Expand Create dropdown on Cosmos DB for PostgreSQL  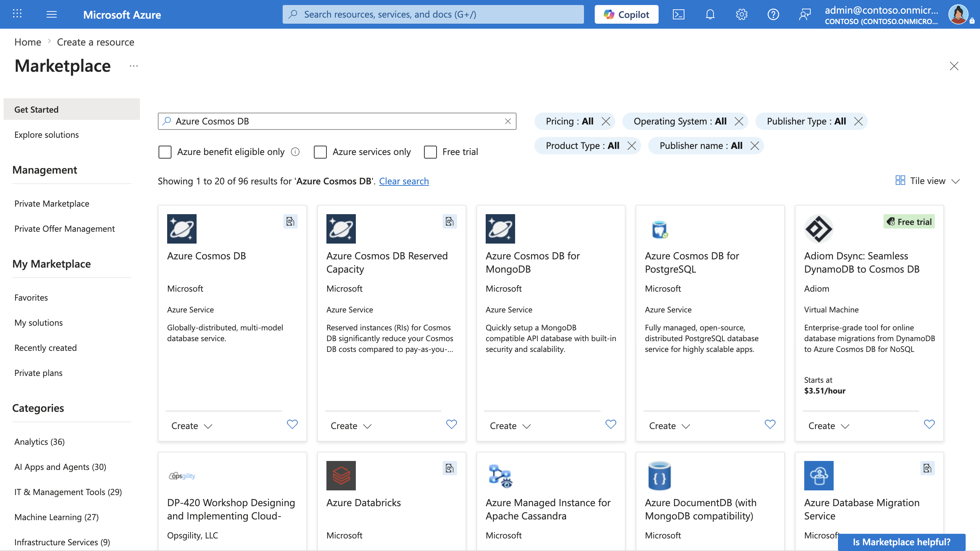click(x=670, y=426)
